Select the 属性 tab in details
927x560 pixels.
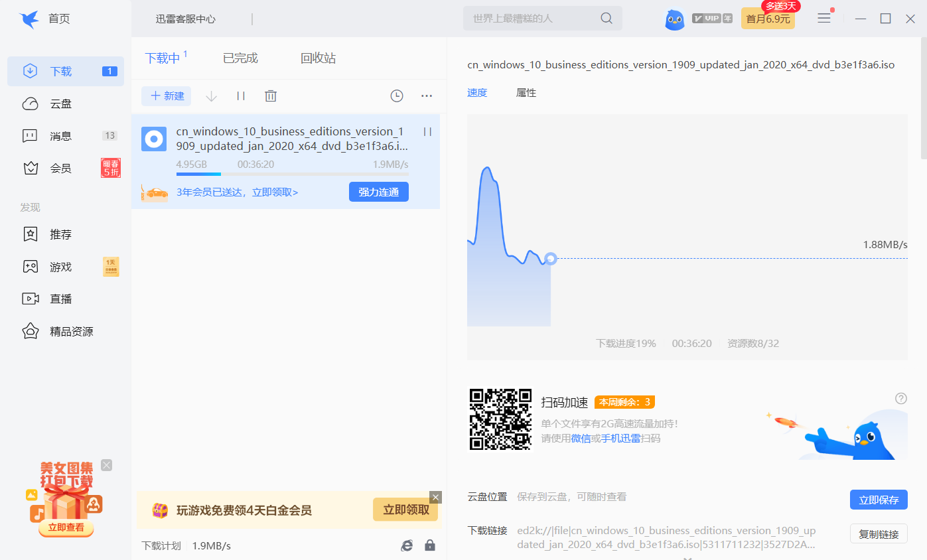[x=526, y=93]
